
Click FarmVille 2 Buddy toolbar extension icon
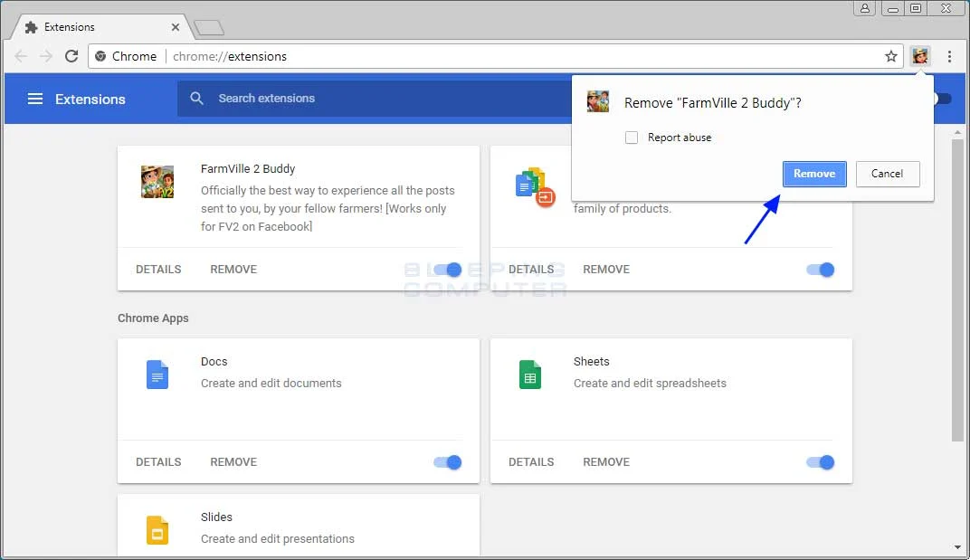[x=920, y=56]
